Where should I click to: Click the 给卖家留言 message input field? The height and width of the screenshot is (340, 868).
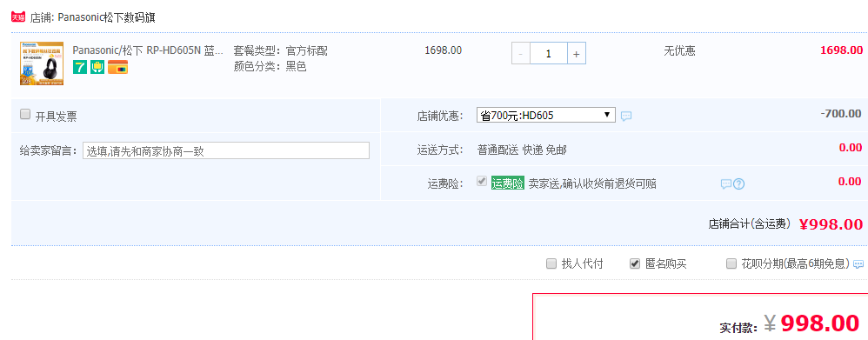tap(226, 150)
